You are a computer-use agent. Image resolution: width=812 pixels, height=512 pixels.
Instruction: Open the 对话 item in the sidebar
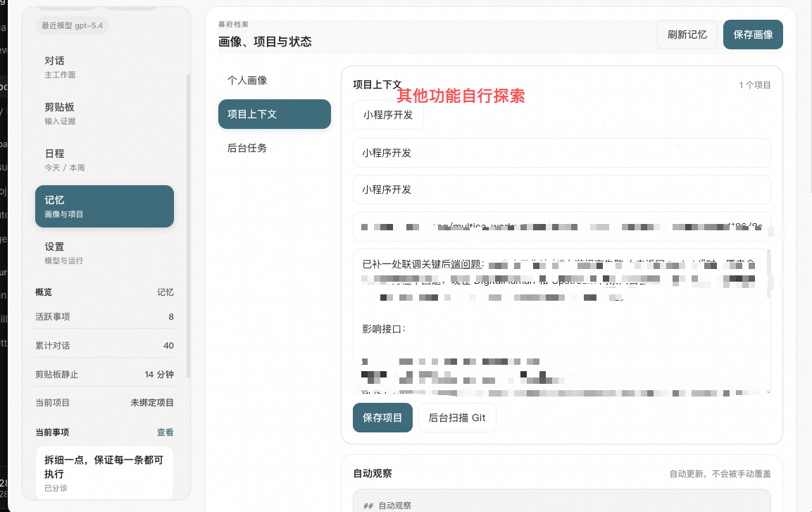click(104, 67)
